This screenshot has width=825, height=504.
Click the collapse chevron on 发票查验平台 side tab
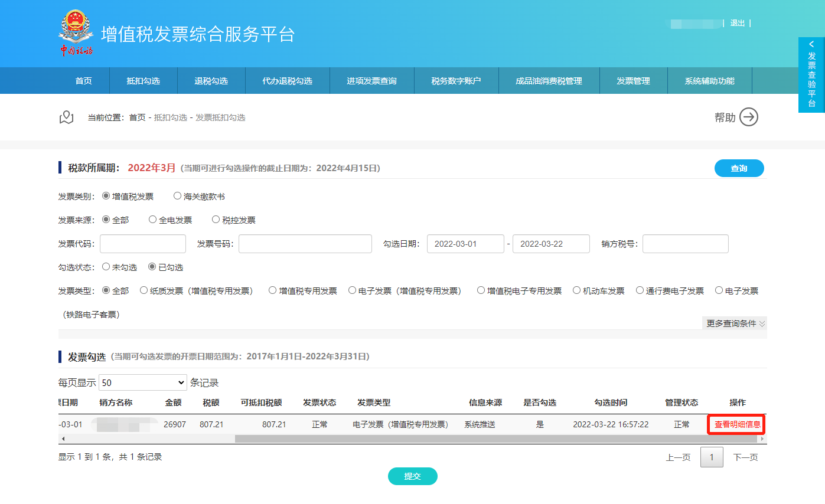(x=811, y=44)
